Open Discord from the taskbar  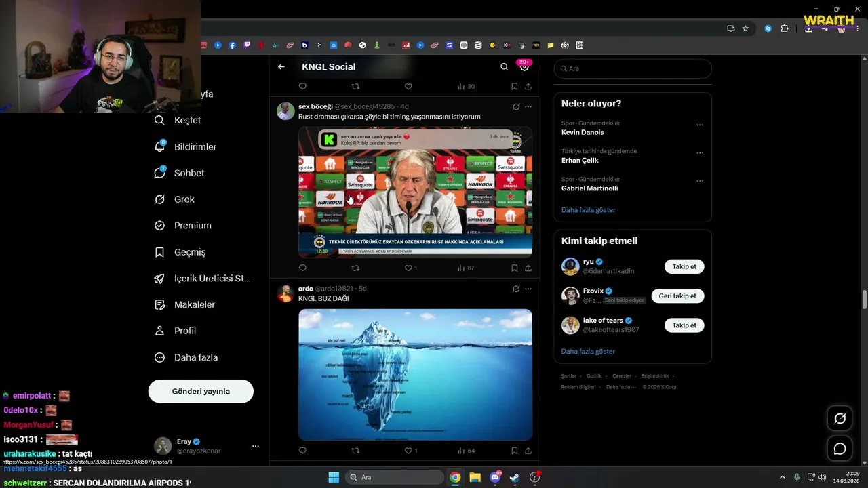(495, 477)
